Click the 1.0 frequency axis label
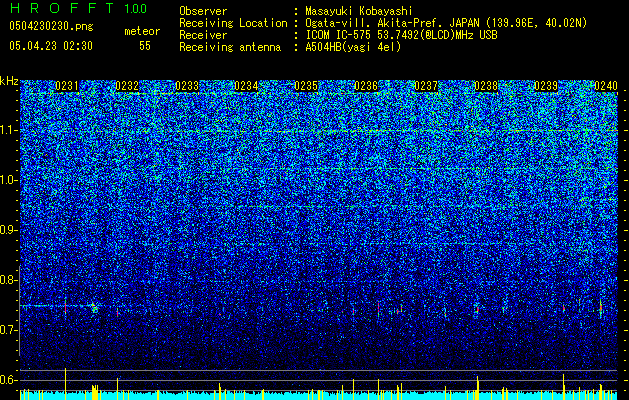Screen dimensions: 629x400 click(7, 180)
